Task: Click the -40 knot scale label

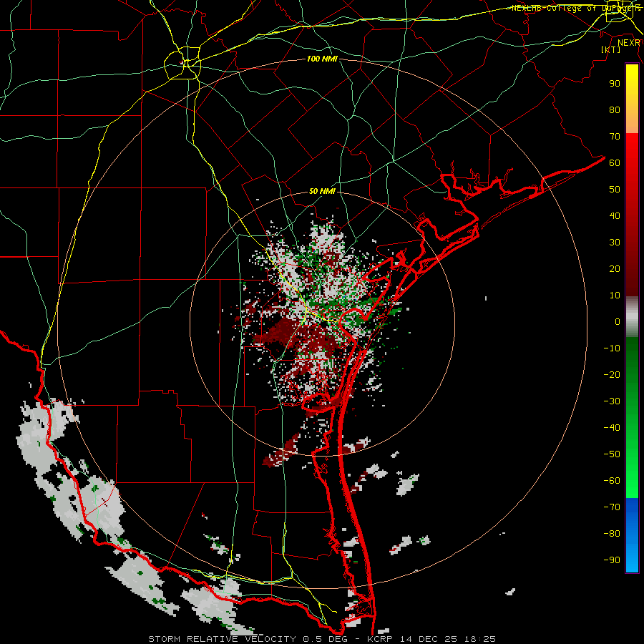Action: click(x=612, y=428)
